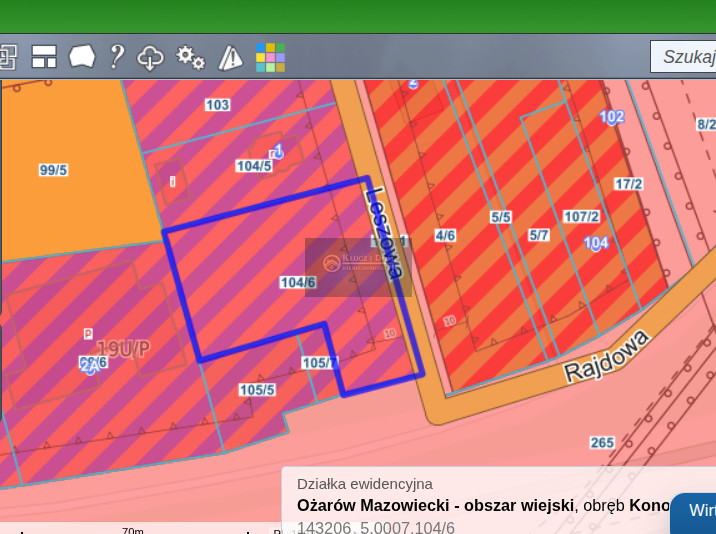This screenshot has height=534, width=716.
Task: Click the Rajdowa street label
Action: pos(607,355)
